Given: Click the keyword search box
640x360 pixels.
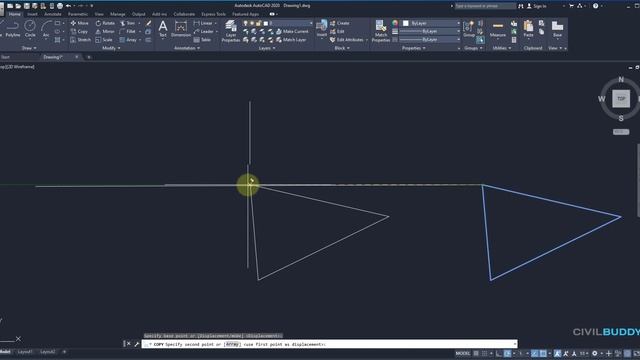Looking at the screenshot, I should click(485, 6).
